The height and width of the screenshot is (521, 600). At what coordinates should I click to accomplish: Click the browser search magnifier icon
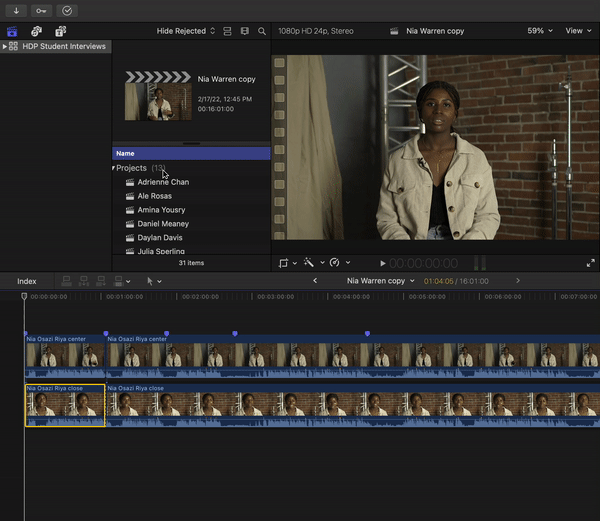[262, 31]
